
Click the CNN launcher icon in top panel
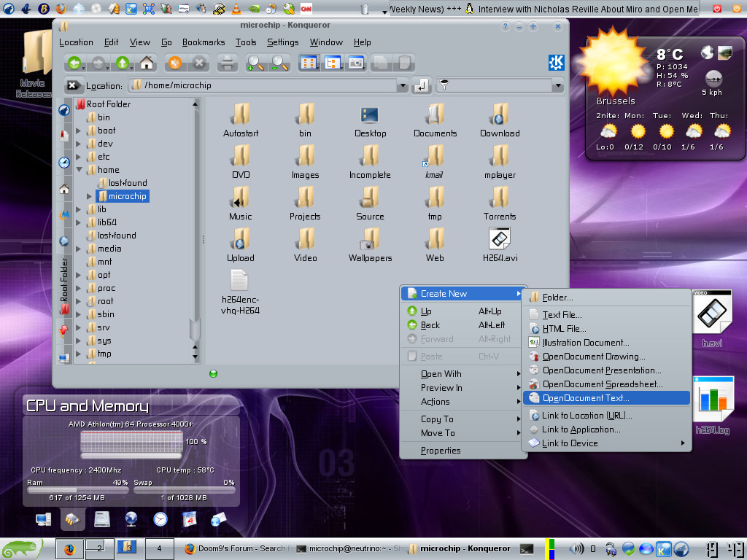click(306, 8)
